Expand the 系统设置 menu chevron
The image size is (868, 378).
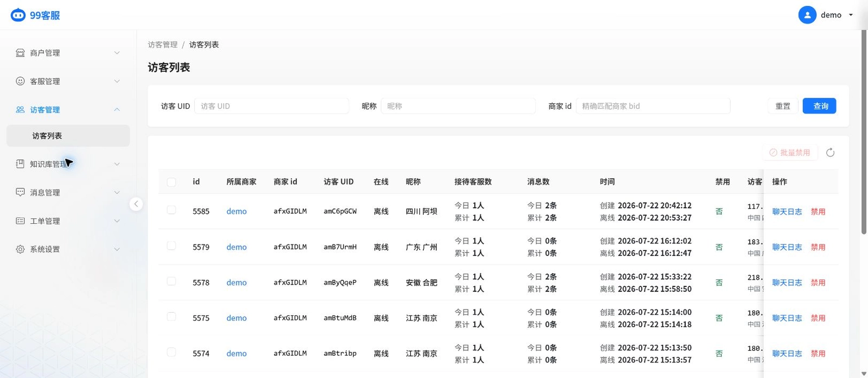[x=117, y=249]
